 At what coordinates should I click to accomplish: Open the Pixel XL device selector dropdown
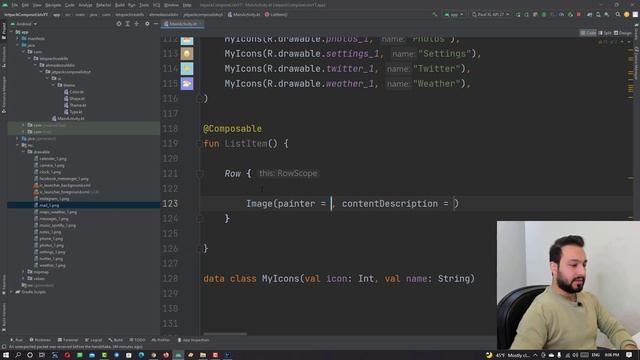click(x=491, y=14)
